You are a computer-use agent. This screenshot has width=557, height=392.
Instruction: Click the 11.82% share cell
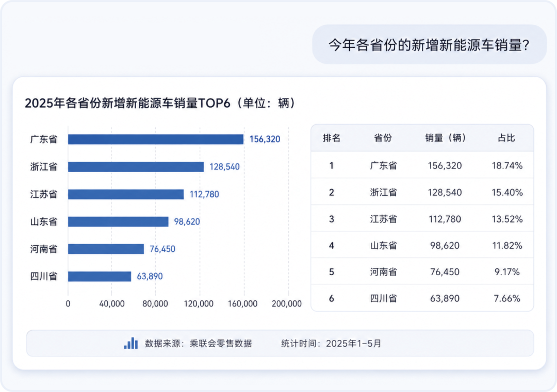click(507, 246)
